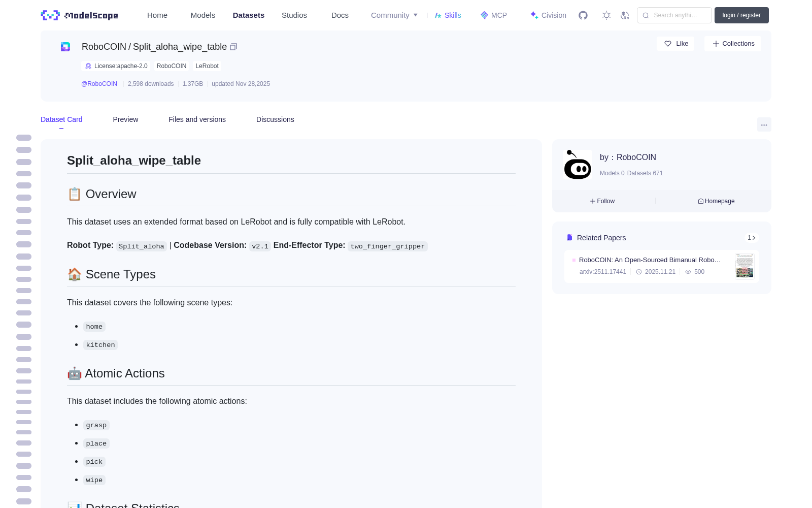
Task: Switch language with the translate icon
Action: (625, 15)
